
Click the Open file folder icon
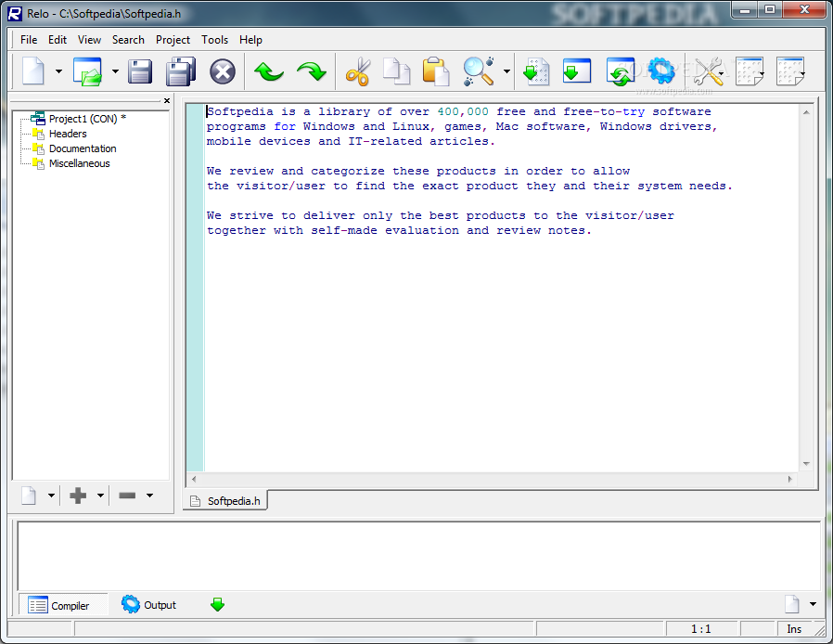[87, 71]
